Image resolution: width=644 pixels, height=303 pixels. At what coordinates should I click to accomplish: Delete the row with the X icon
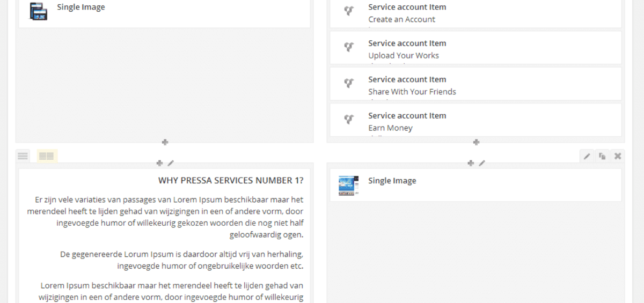pyautogui.click(x=618, y=156)
